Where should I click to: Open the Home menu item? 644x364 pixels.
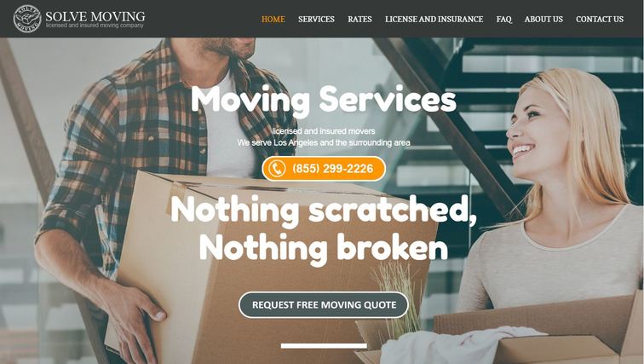(273, 20)
